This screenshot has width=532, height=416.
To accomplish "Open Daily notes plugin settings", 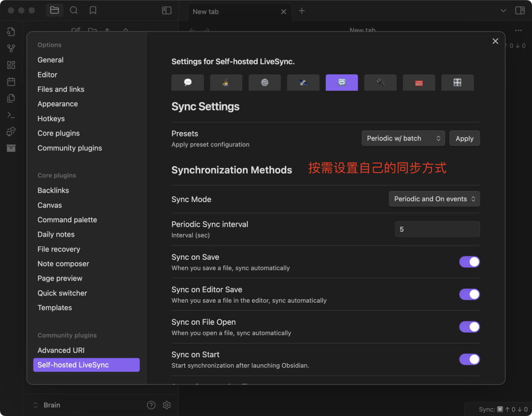I will tap(56, 234).
